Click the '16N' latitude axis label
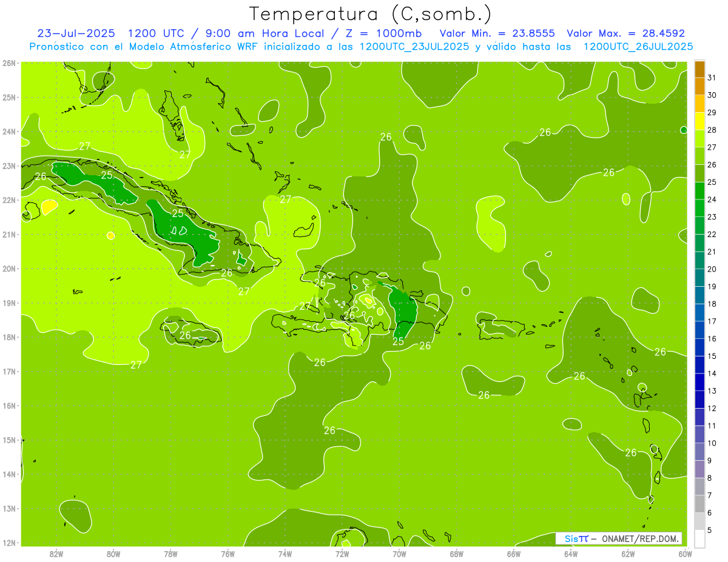This screenshot has height=562, width=728. point(9,406)
